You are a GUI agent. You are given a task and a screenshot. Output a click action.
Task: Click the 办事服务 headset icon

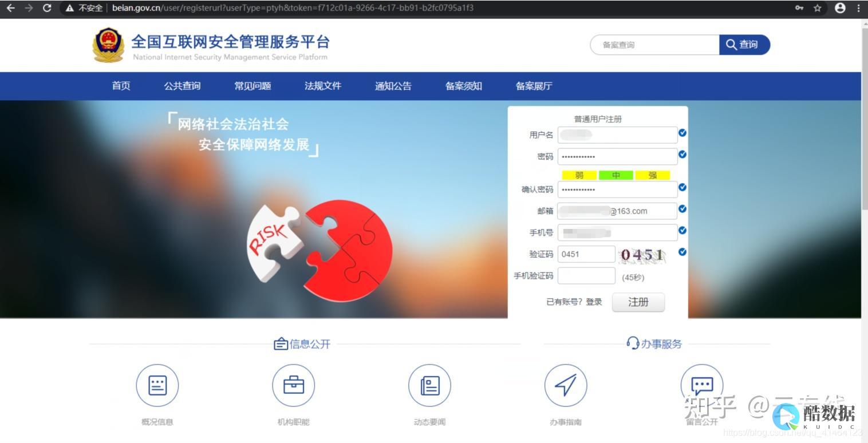[633, 343]
